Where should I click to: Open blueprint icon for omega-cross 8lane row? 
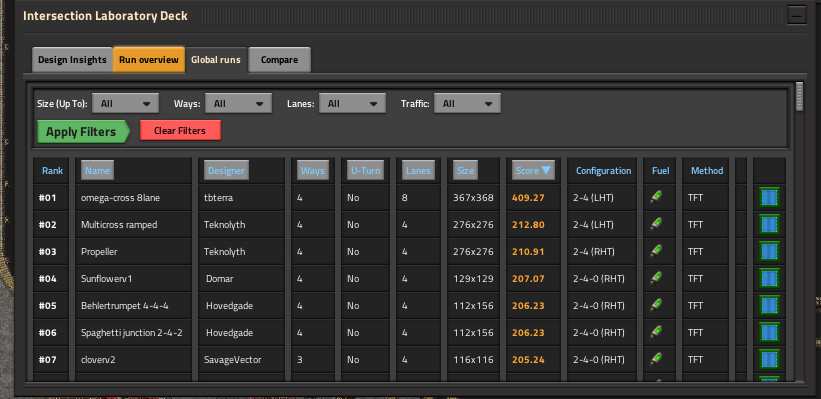coord(769,197)
